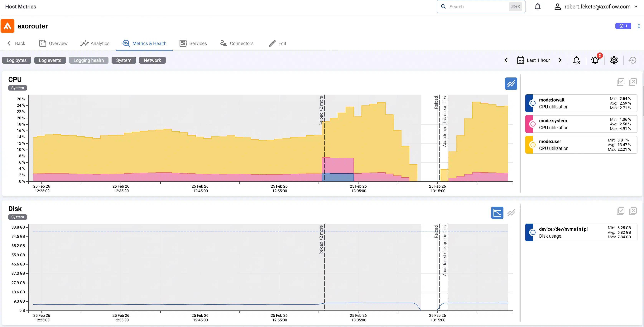Select all Disk series checkbox icon
This screenshot has height=327, width=644.
coord(621,211)
